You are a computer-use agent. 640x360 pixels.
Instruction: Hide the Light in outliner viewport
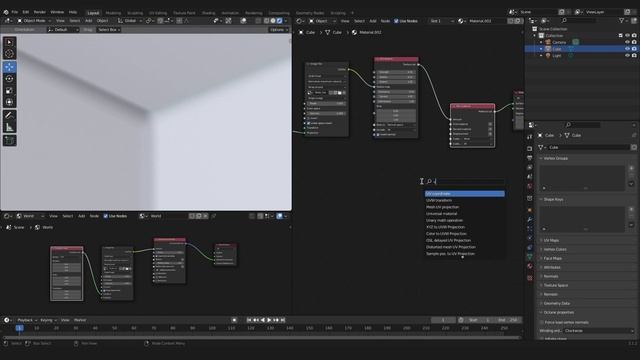pyautogui.click(x=627, y=56)
